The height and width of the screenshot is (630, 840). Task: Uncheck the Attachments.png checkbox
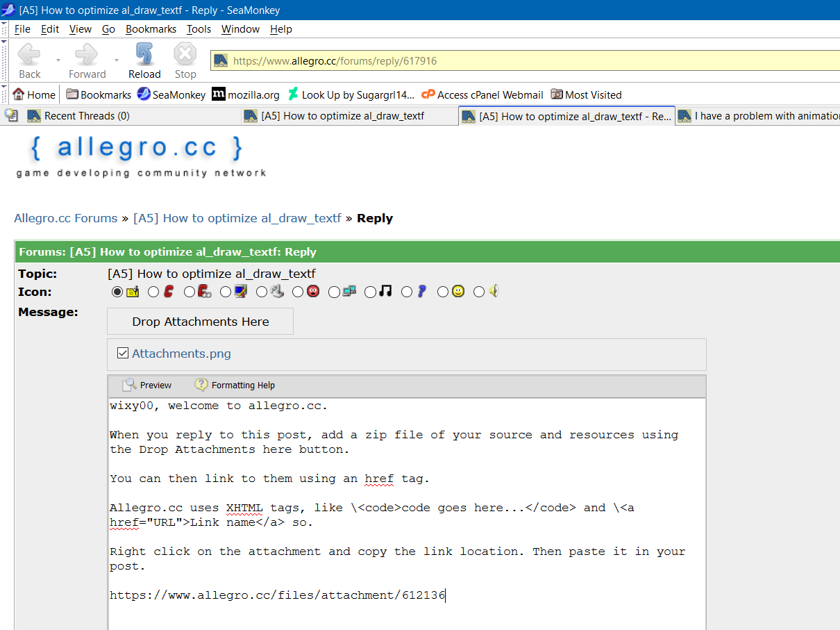point(123,354)
